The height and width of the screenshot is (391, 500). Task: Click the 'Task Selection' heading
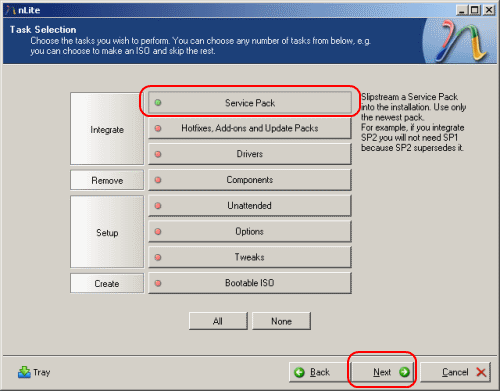pyautogui.click(x=43, y=30)
